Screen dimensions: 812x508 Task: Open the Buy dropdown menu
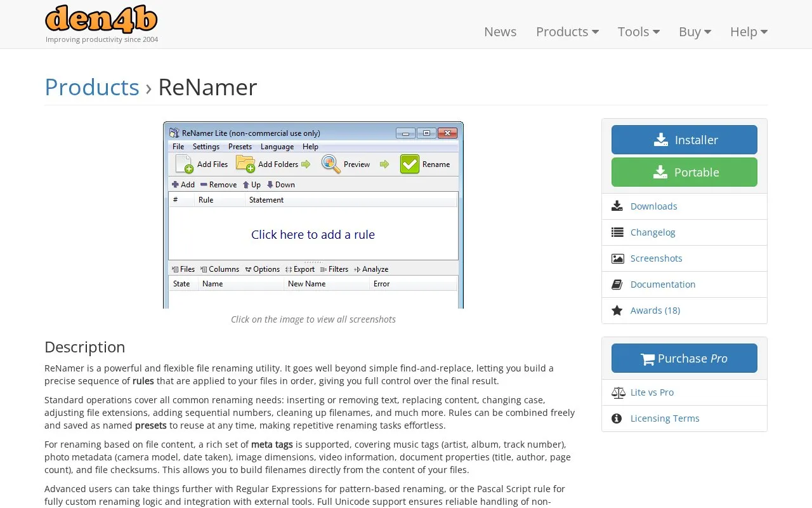pyautogui.click(x=695, y=32)
